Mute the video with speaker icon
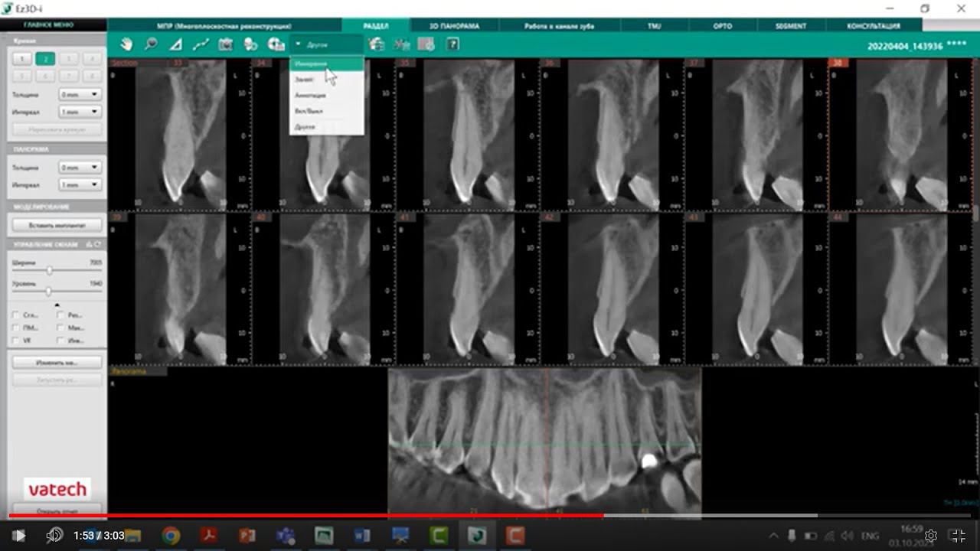 tap(54, 536)
